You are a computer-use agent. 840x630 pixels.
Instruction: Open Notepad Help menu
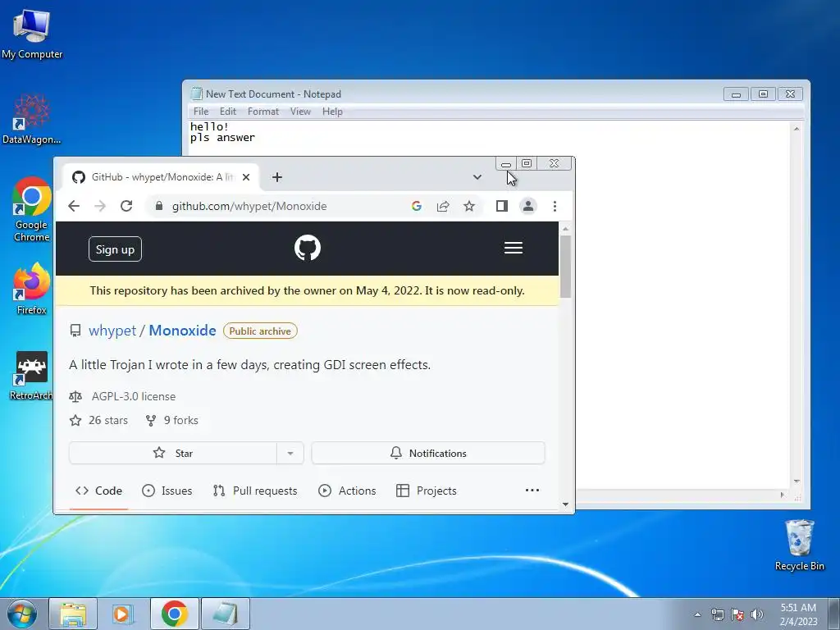coord(332,112)
